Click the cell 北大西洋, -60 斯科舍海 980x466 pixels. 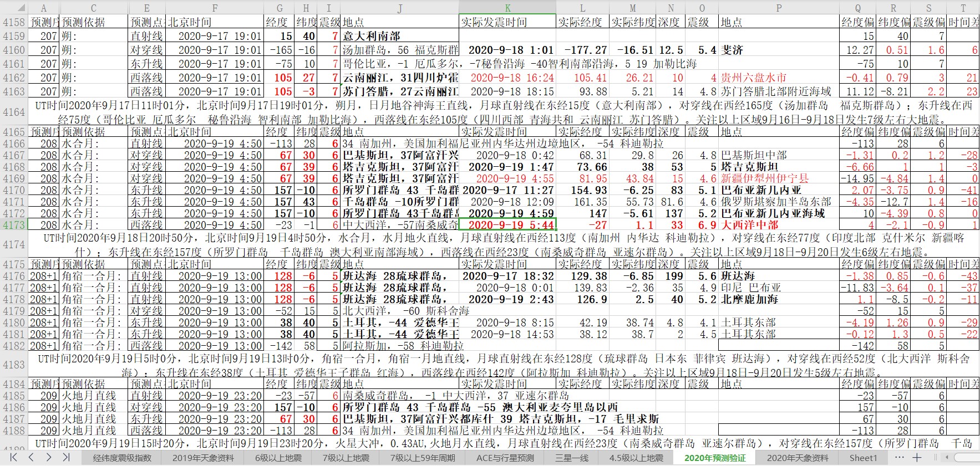(x=400, y=311)
